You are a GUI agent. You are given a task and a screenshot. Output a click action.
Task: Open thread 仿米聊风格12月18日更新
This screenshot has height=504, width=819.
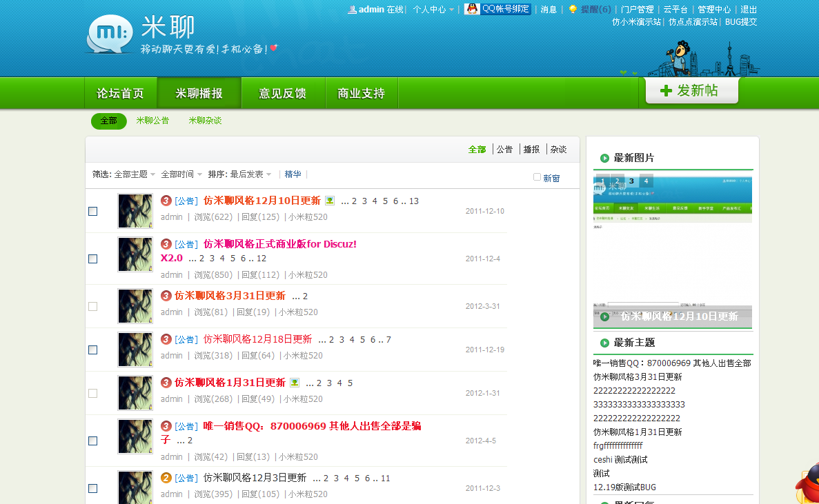click(257, 339)
